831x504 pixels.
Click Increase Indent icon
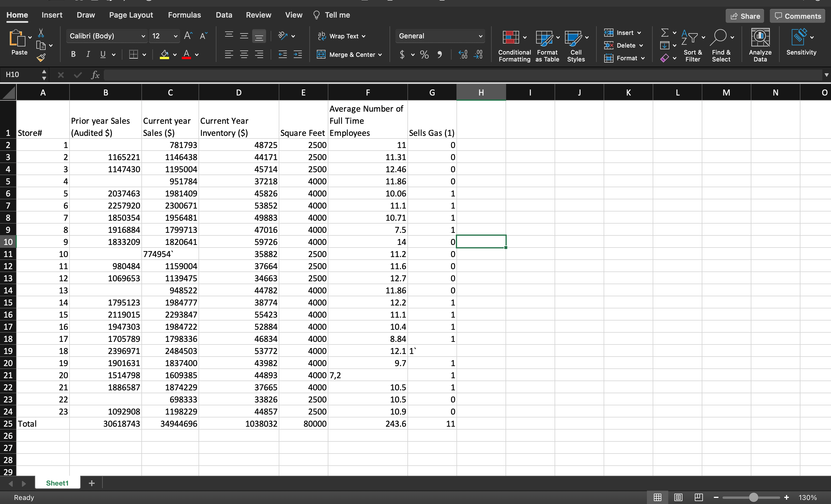click(x=298, y=55)
